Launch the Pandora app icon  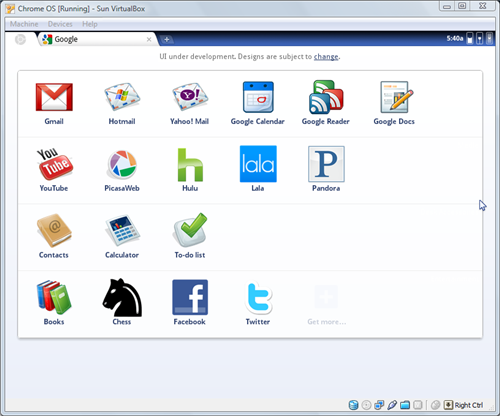click(326, 164)
